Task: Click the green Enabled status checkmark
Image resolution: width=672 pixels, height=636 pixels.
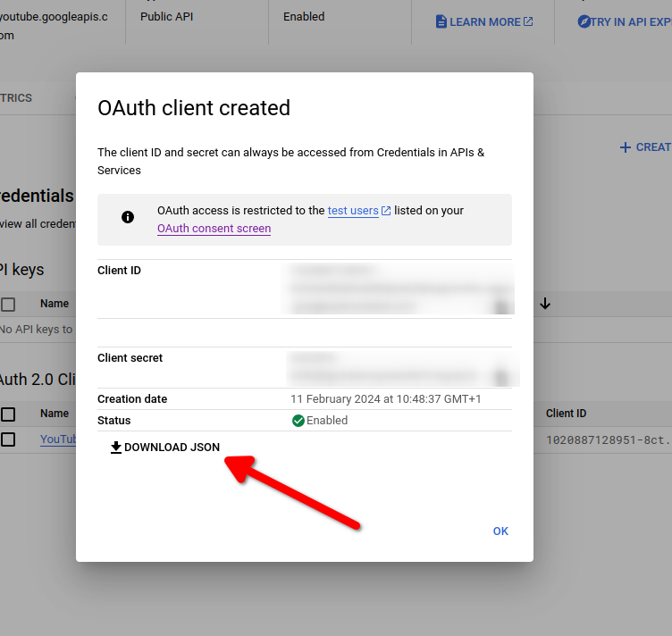Action: pos(298,421)
